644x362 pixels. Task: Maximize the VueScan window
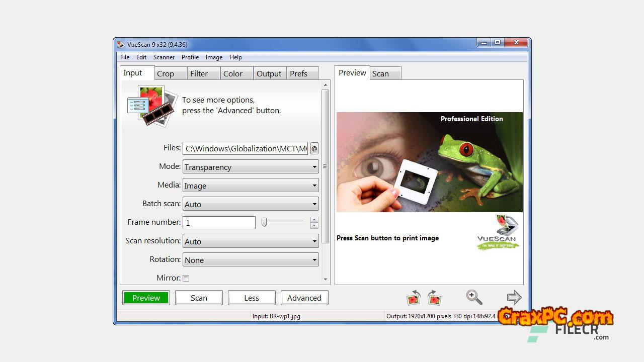click(x=497, y=43)
